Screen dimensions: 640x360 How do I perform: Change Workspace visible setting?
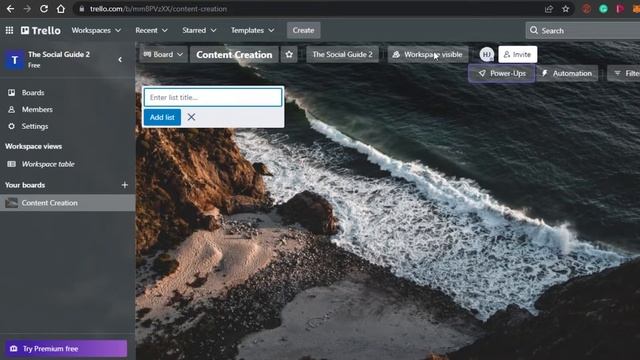coord(428,54)
